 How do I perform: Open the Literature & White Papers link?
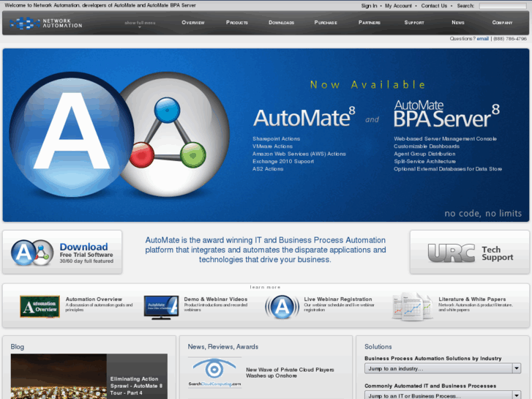[472, 299]
